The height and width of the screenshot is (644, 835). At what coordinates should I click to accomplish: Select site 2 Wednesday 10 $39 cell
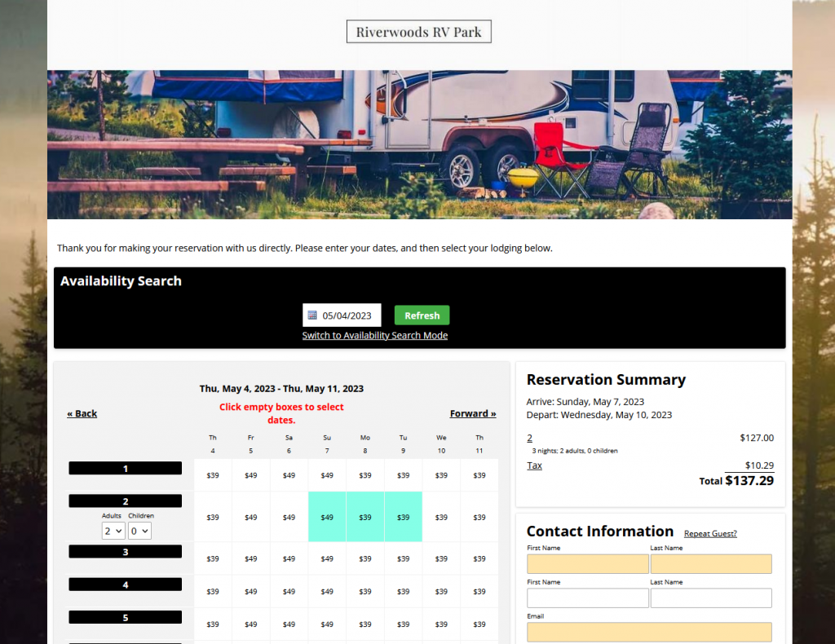(x=441, y=517)
